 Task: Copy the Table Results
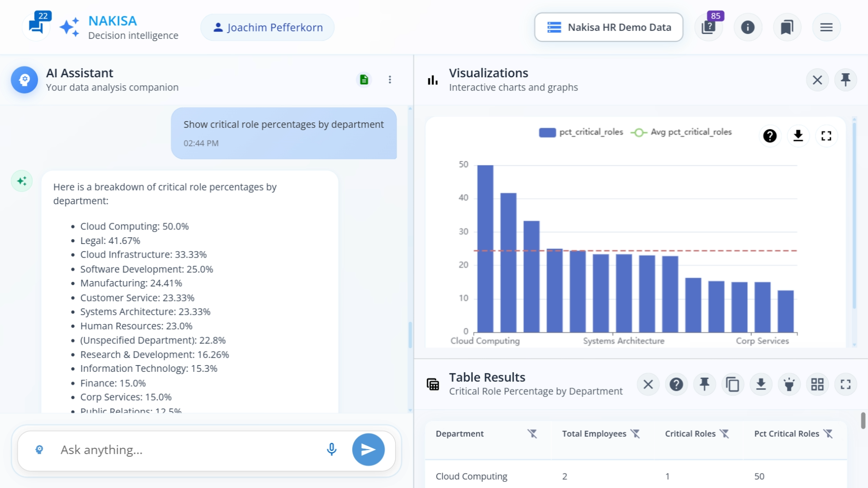733,384
